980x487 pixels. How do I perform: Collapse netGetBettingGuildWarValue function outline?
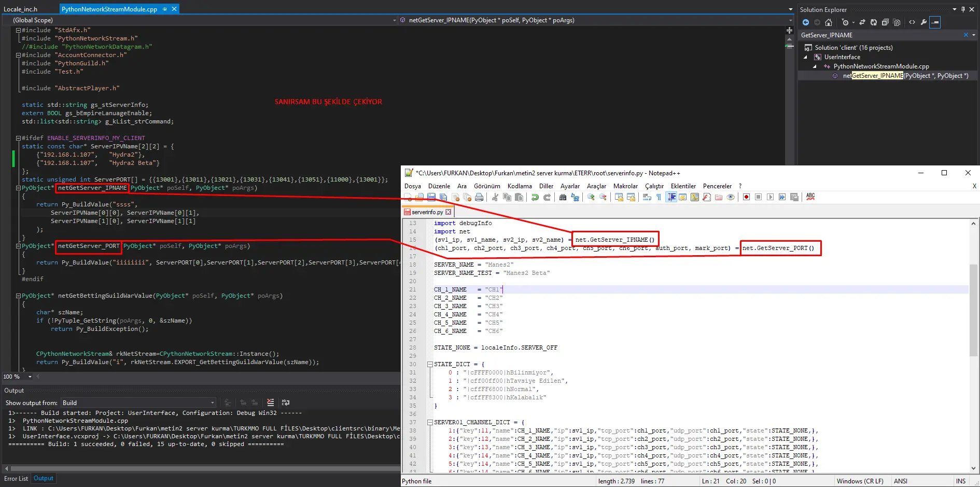(x=18, y=296)
